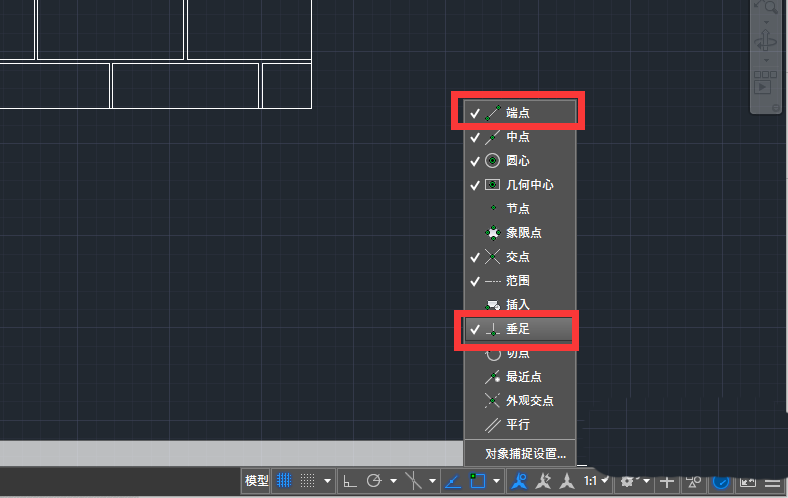Click the orbit tool in navigation bar
Viewport: 788px width, 498px height.
pyautogui.click(x=765, y=42)
